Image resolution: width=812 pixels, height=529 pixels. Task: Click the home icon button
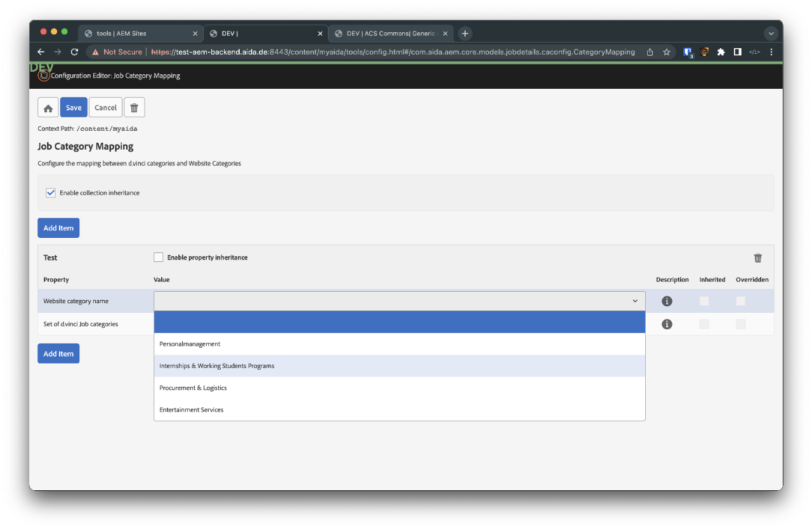pyautogui.click(x=48, y=108)
